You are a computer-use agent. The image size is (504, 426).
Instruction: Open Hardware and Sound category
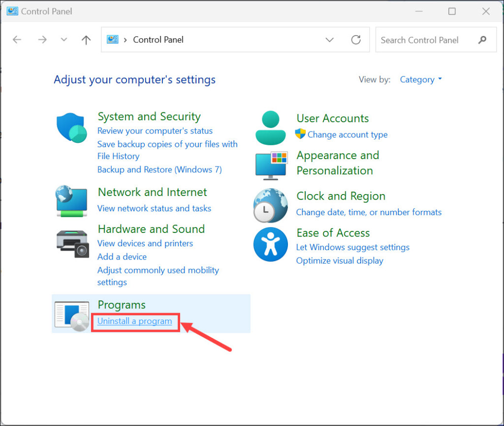pyautogui.click(x=152, y=229)
